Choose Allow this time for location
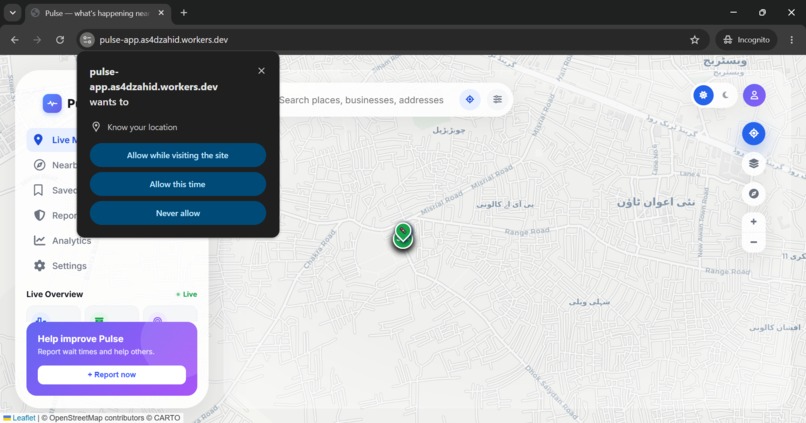 click(178, 184)
